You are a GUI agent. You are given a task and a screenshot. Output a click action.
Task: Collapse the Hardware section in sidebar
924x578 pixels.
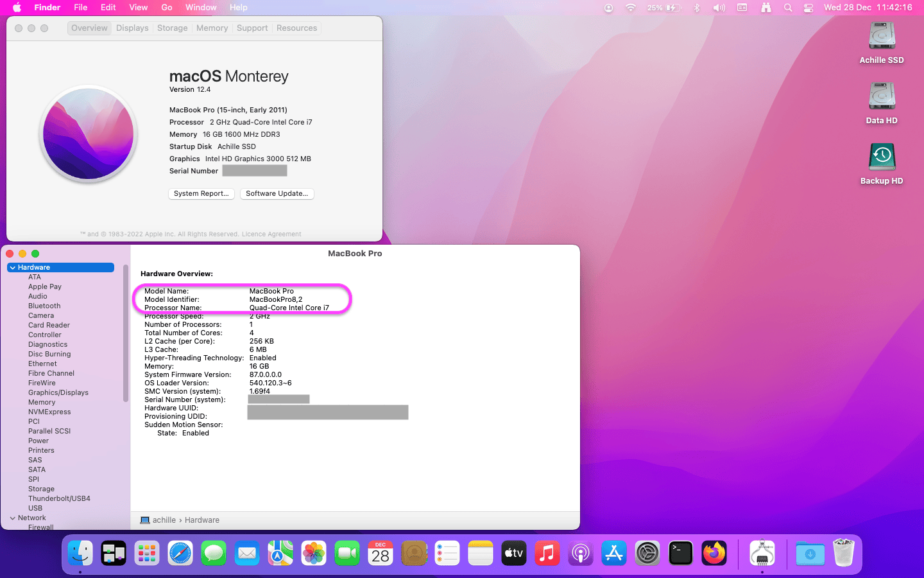click(13, 268)
